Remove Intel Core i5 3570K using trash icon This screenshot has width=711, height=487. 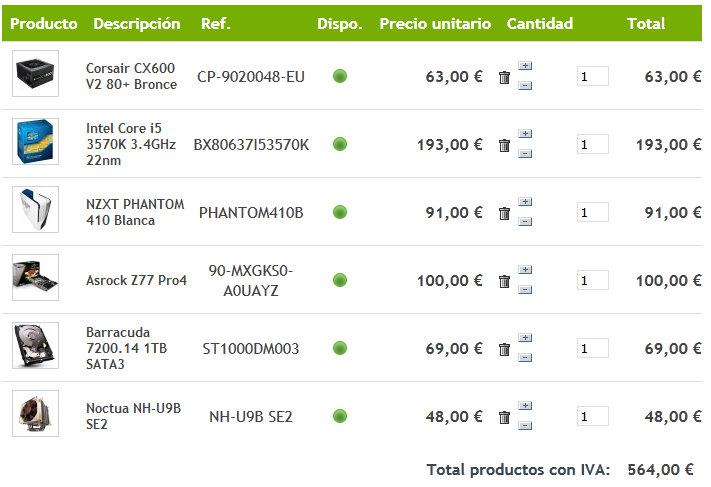(x=504, y=145)
